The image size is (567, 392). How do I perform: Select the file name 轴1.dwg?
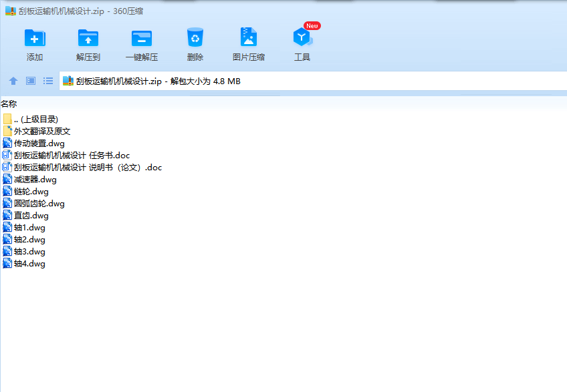pos(29,228)
